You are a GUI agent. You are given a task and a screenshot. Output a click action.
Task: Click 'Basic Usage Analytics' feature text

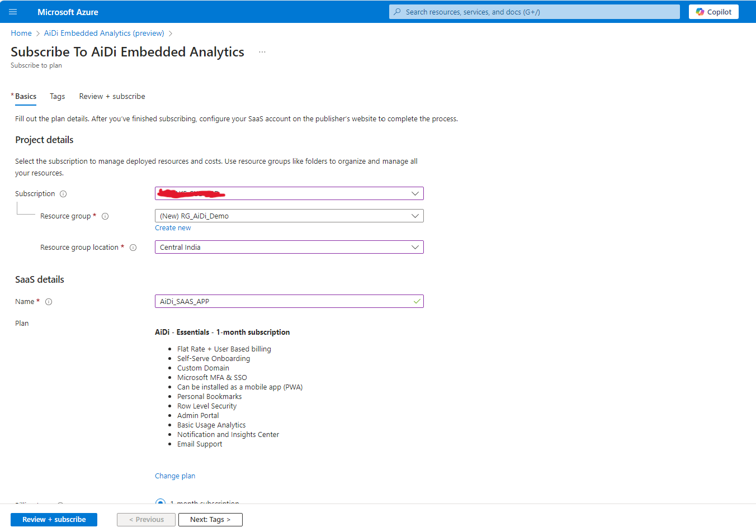[211, 425]
